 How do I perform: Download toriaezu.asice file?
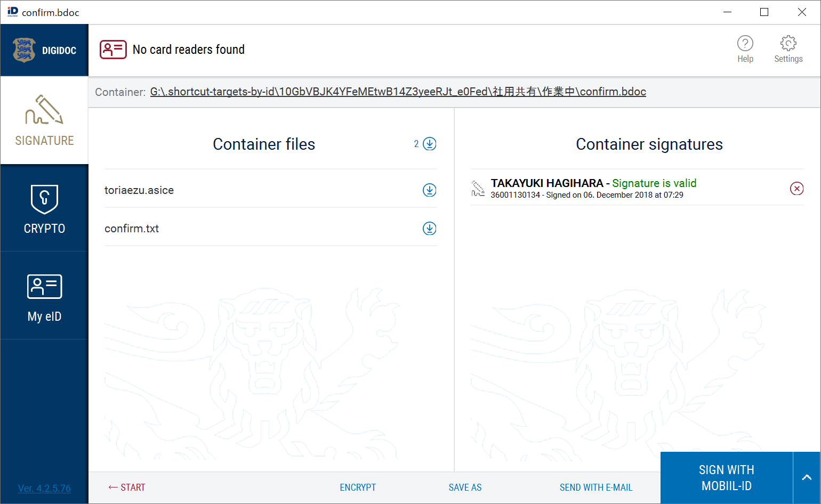click(429, 190)
